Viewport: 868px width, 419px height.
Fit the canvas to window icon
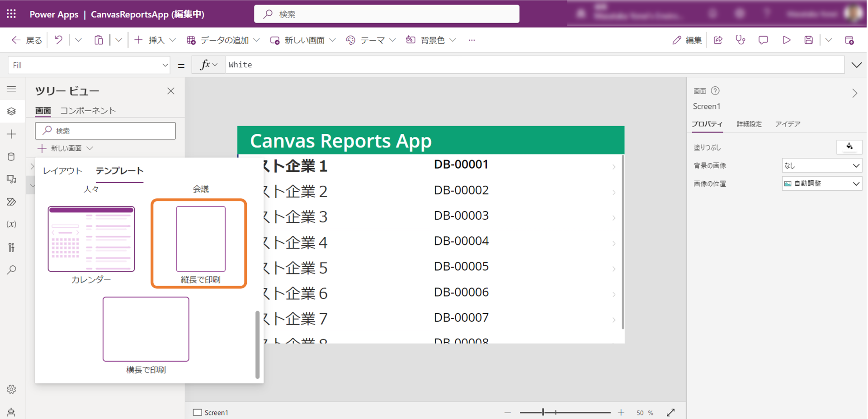(x=671, y=412)
